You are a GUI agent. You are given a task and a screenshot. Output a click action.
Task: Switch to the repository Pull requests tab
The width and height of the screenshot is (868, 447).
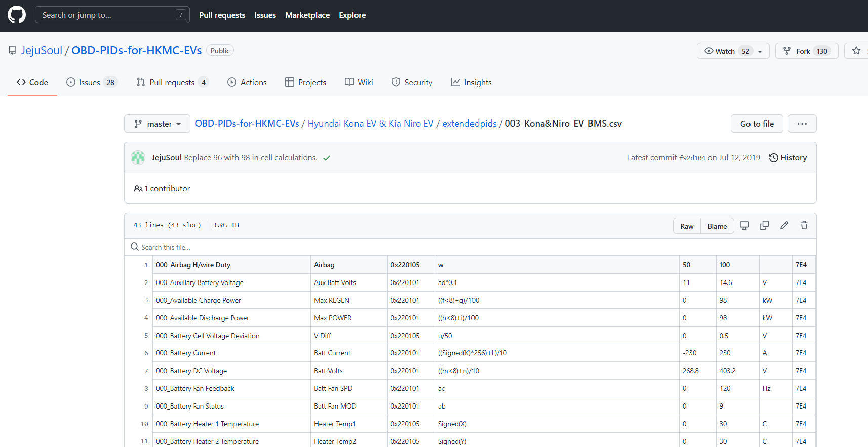coord(173,82)
